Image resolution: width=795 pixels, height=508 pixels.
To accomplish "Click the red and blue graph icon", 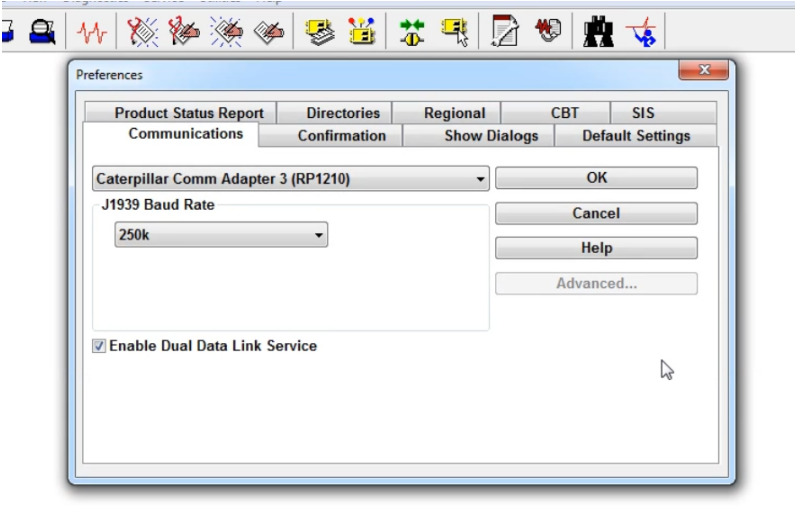I will (x=641, y=33).
